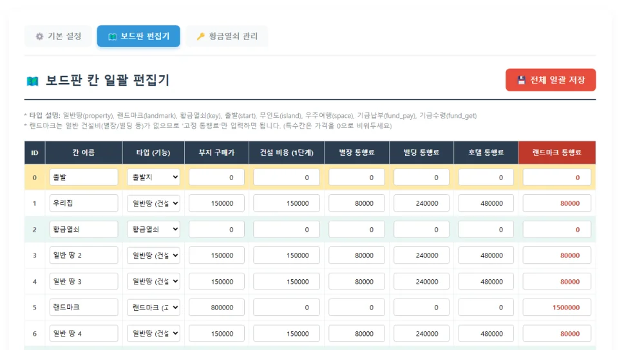Viewport: 644px width, 350px height.
Task: Click 호텔 통행료 field in row 6
Action: click(486, 333)
